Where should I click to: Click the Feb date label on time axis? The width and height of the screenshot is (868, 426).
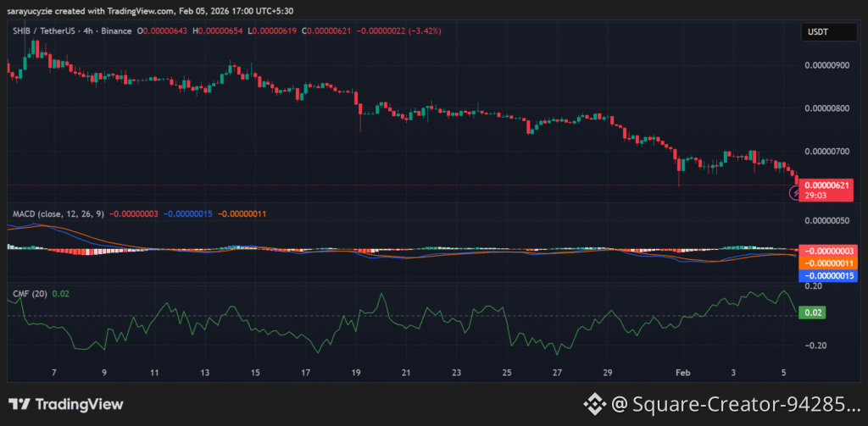(x=682, y=373)
